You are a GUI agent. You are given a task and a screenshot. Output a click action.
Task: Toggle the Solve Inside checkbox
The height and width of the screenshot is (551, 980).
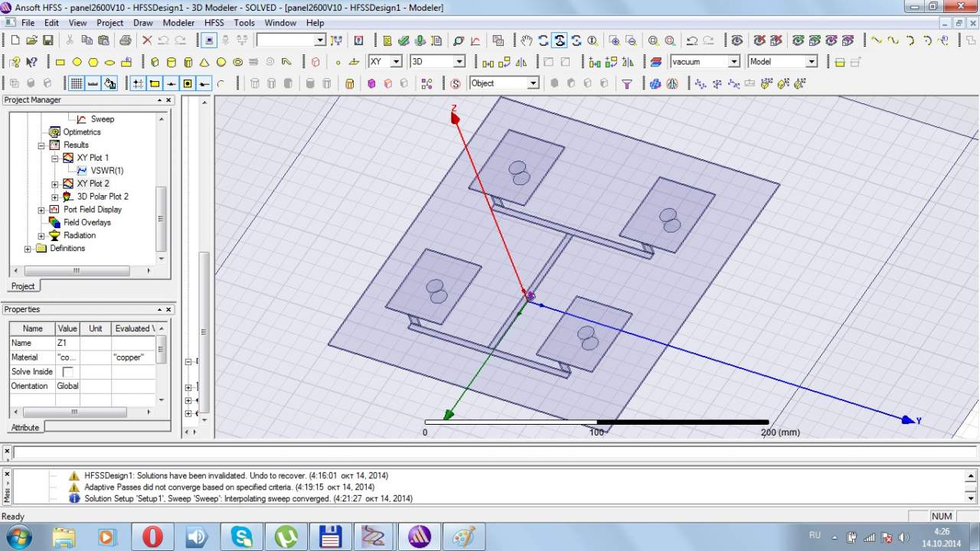[x=67, y=372]
